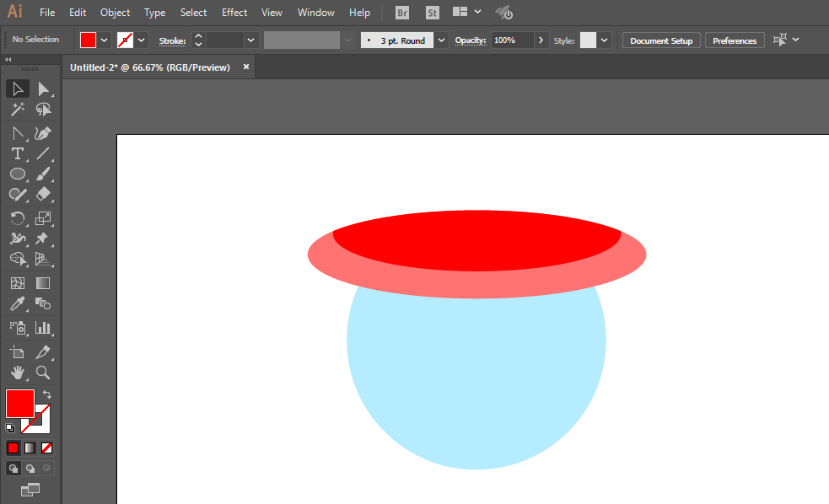Enable Draw Behind mode
The width and height of the screenshot is (829, 504).
click(x=30, y=468)
